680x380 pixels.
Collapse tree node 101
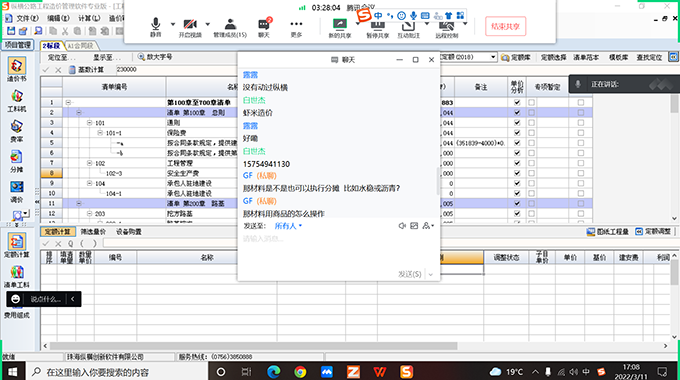89,123
